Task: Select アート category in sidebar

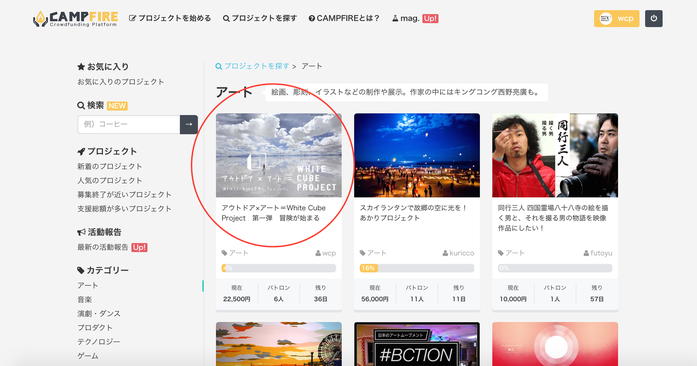Action: [x=88, y=286]
